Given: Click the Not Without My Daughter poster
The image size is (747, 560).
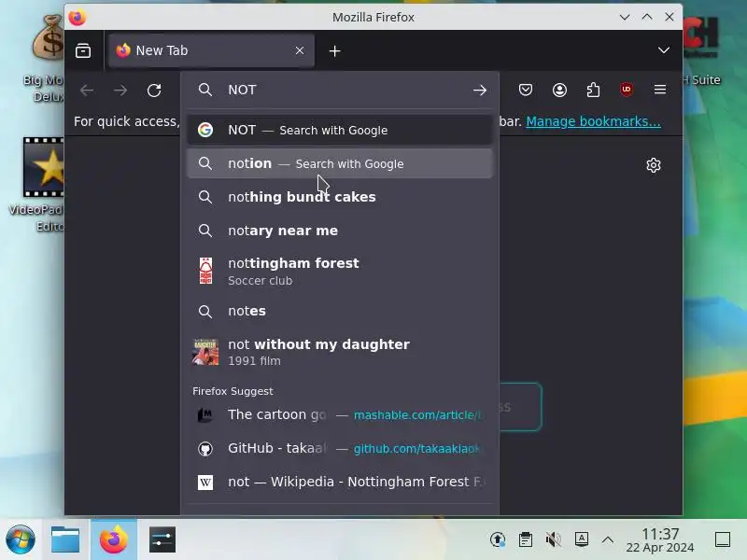Looking at the screenshot, I should (205, 352).
